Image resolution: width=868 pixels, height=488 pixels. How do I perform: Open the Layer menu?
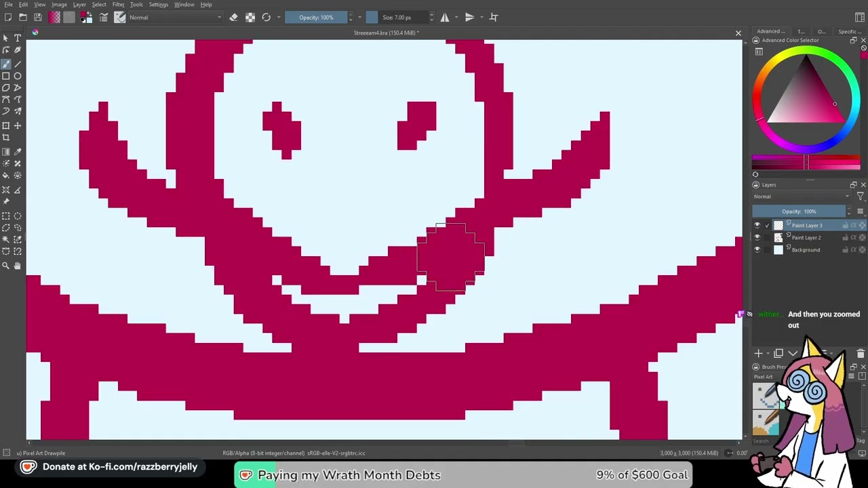click(x=79, y=5)
